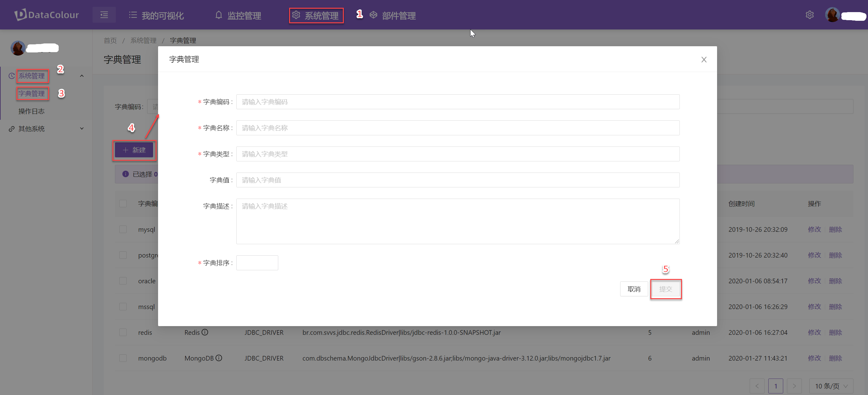Collapse the 系统管理 sidebar group chevron

[82, 76]
